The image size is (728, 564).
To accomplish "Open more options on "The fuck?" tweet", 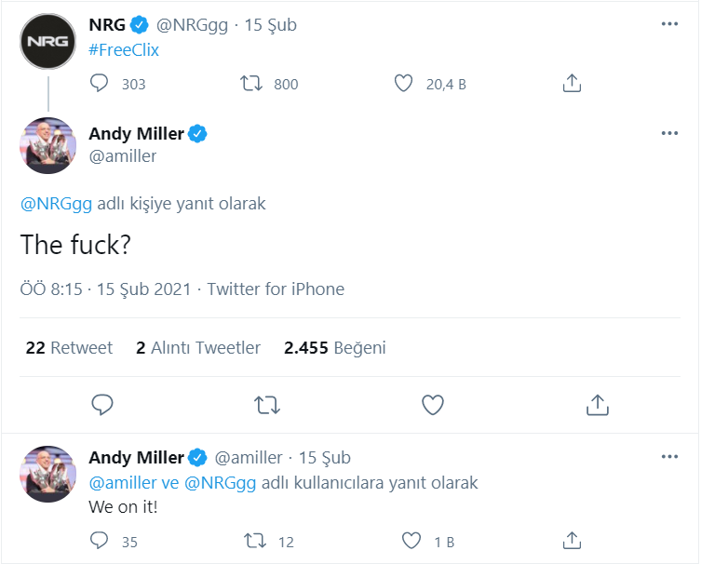I will tap(669, 133).
